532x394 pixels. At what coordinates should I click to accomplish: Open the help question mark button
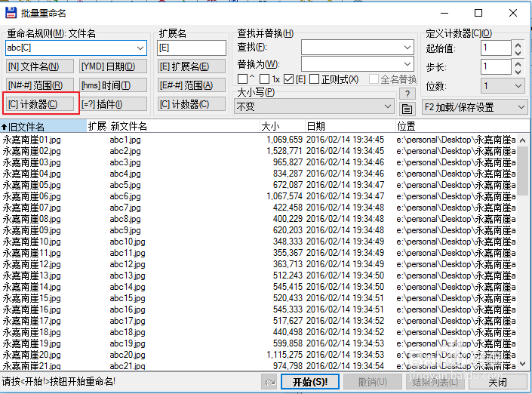pos(407,94)
